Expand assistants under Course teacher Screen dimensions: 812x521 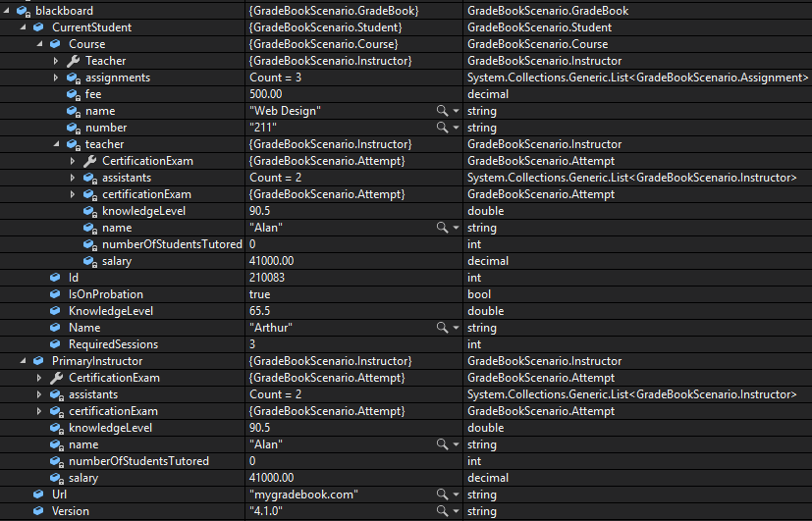pos(73,178)
